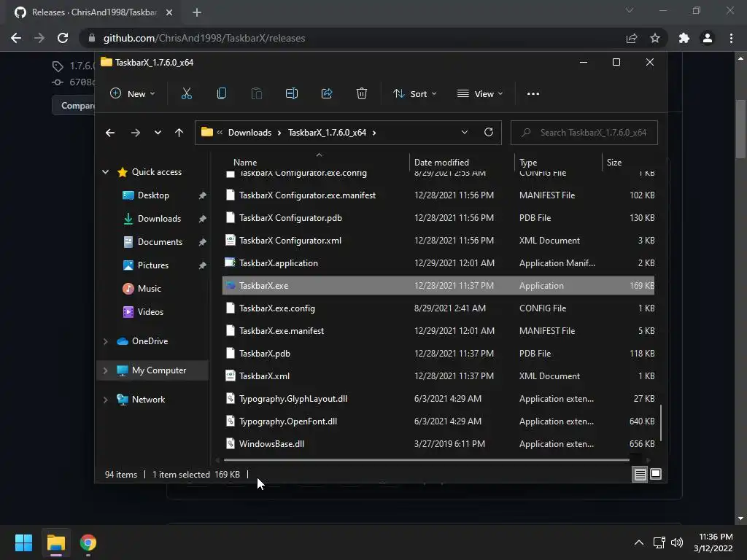
Task: Open Chrome extensions puzzle icon
Action: point(684,38)
